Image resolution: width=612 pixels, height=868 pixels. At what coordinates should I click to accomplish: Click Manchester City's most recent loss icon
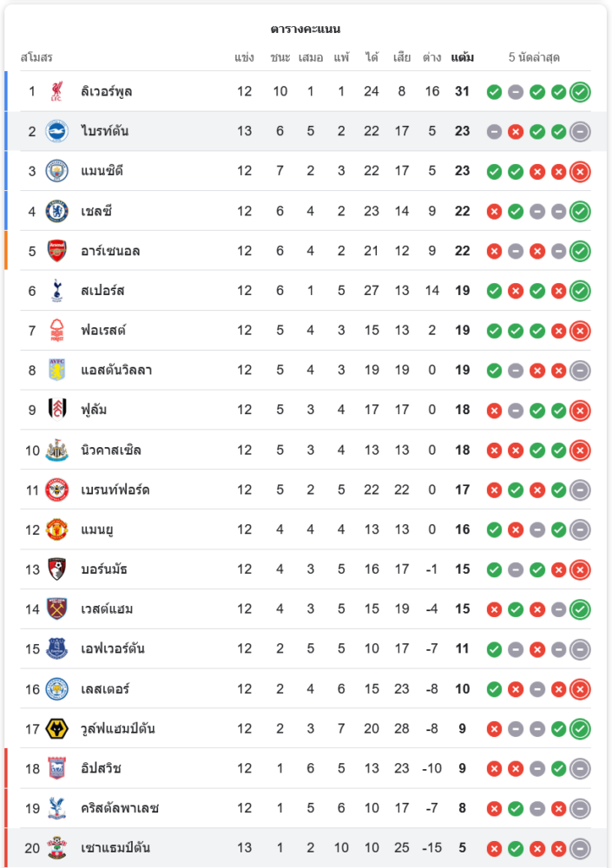tap(581, 172)
